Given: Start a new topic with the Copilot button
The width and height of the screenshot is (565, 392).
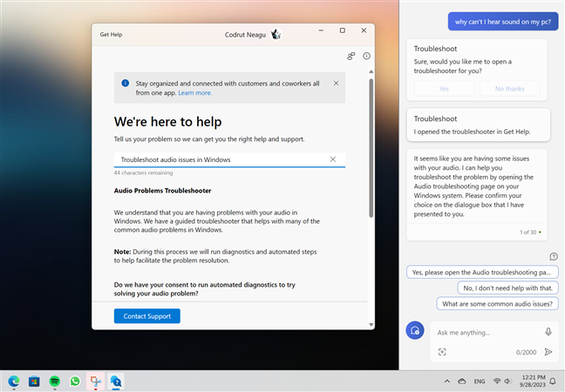Looking at the screenshot, I should coord(415,330).
